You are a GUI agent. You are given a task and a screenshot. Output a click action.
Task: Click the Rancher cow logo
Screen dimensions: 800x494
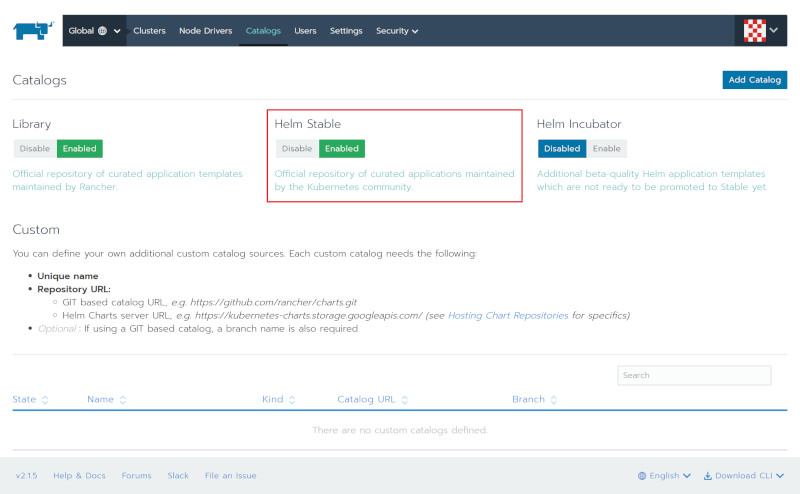[x=33, y=31]
